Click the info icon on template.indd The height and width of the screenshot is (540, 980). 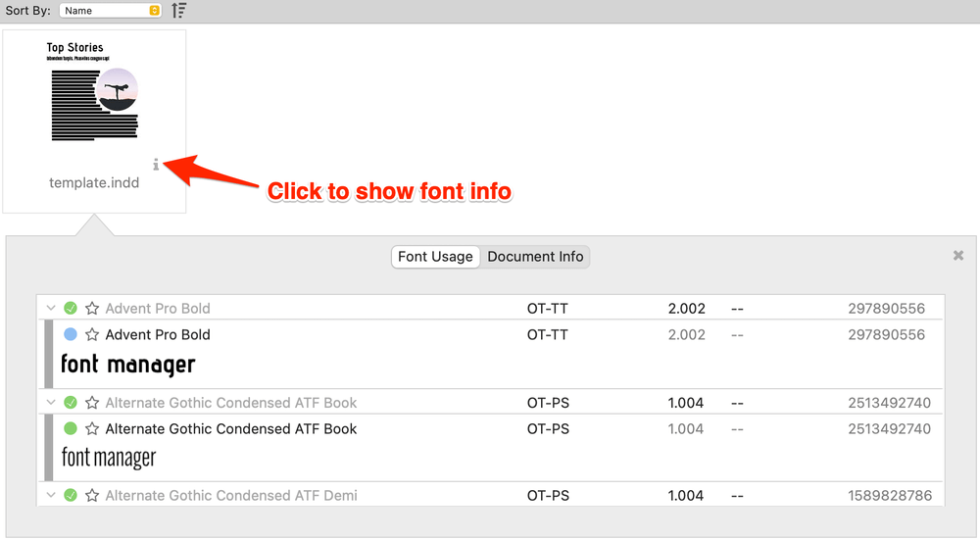coord(156,165)
